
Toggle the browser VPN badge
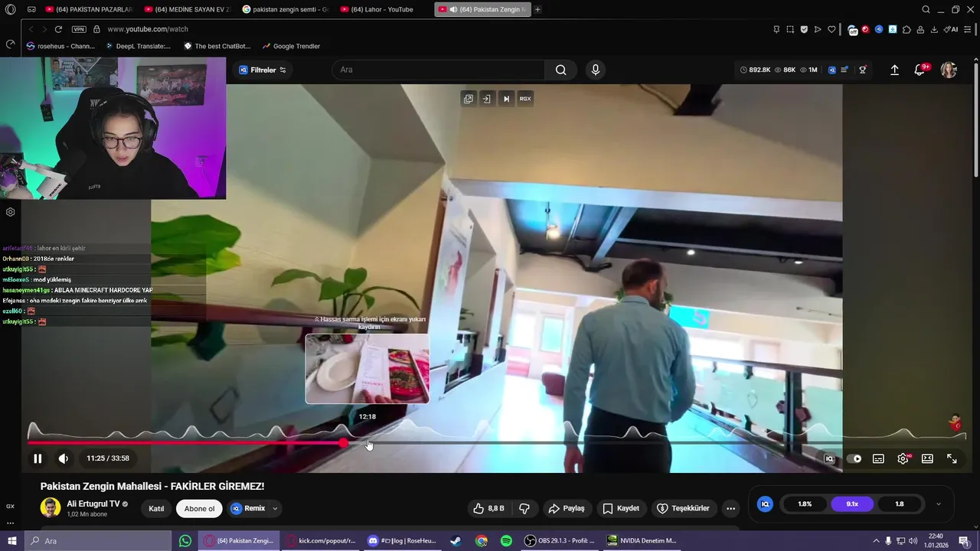click(79, 29)
